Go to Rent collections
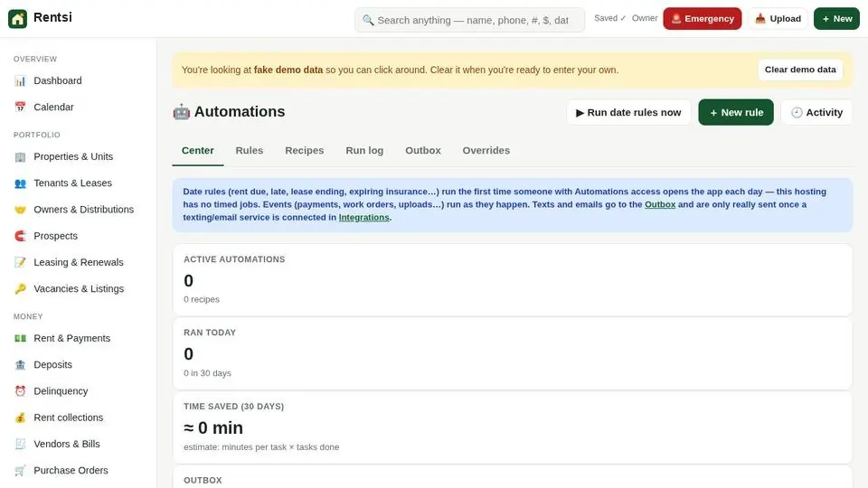Screen dimensions: 868x488 pos(78,418)
